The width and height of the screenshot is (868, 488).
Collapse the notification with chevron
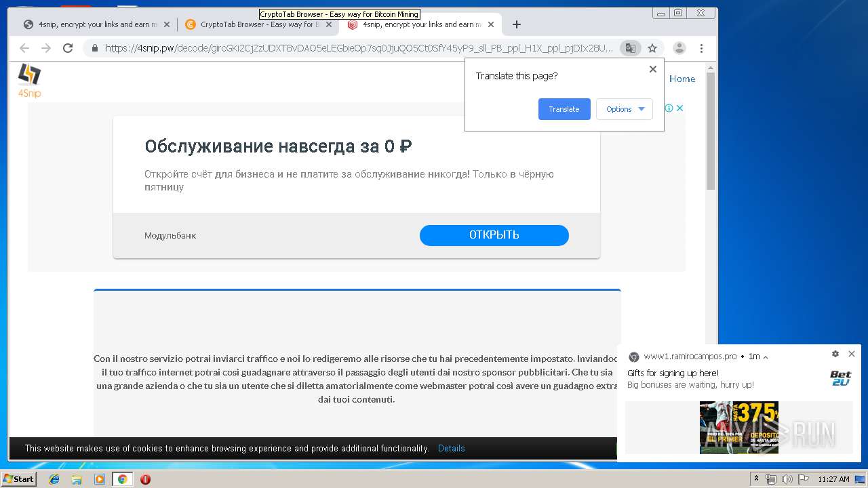click(766, 357)
